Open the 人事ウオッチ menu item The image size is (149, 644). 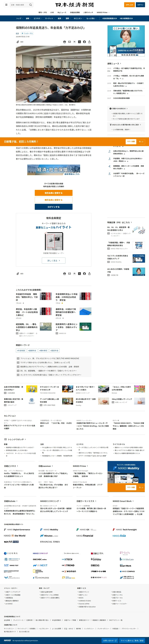[x=88, y=12]
